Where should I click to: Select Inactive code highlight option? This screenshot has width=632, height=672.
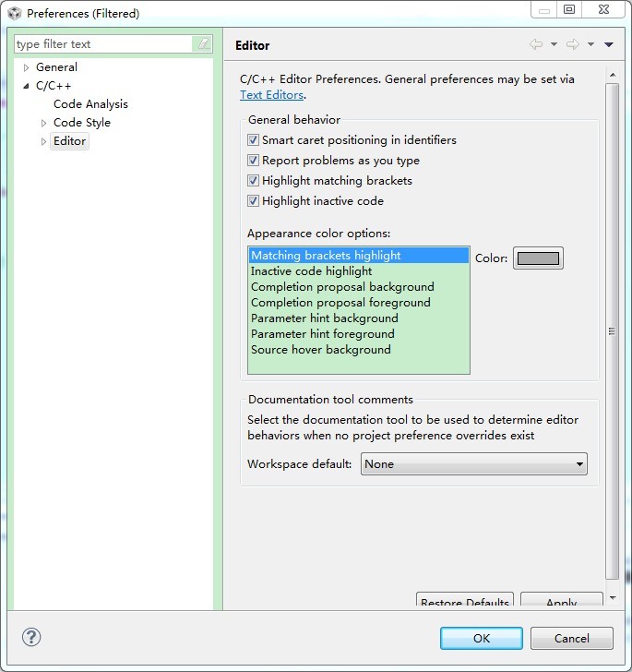click(x=359, y=271)
